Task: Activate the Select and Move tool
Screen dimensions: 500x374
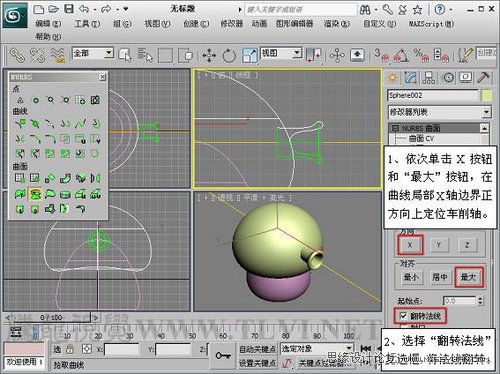Action: tap(209, 55)
